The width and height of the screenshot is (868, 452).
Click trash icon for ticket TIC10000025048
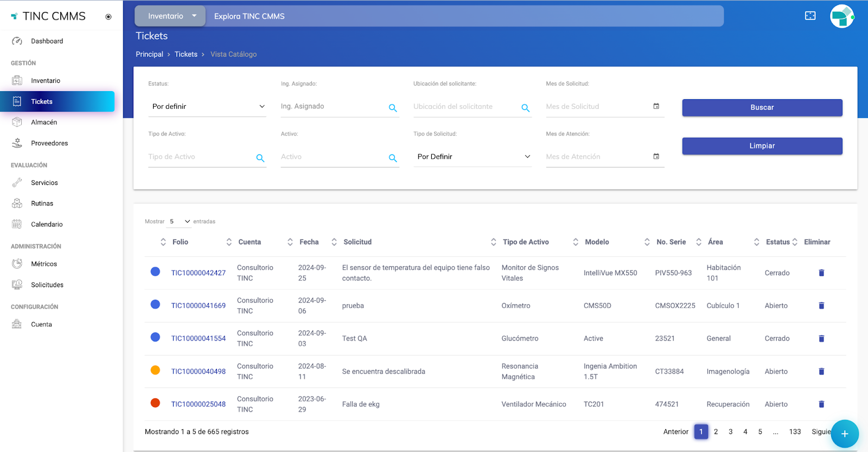coord(821,404)
